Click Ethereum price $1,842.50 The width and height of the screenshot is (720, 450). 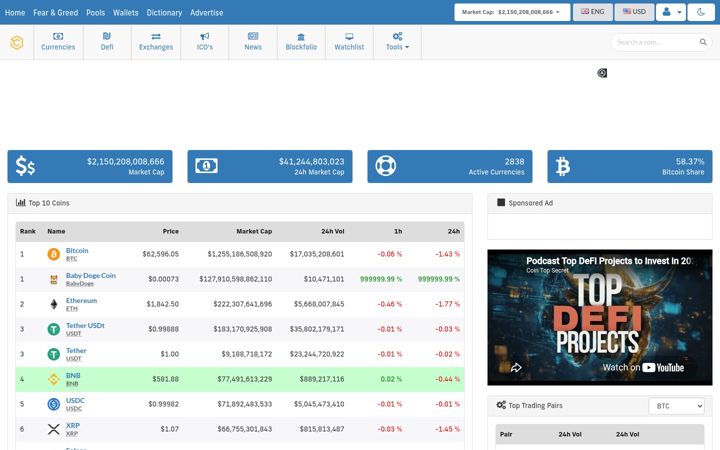163,304
